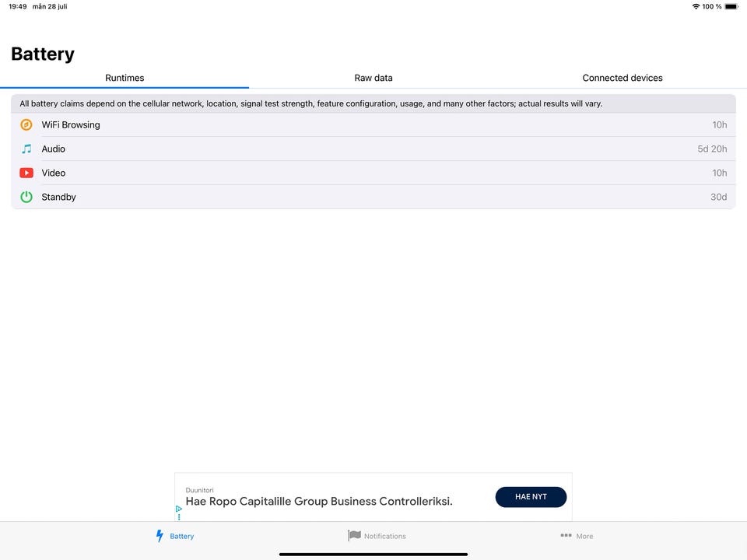Select the Audio row label
Image resolution: width=747 pixels, height=560 pixels.
click(54, 149)
